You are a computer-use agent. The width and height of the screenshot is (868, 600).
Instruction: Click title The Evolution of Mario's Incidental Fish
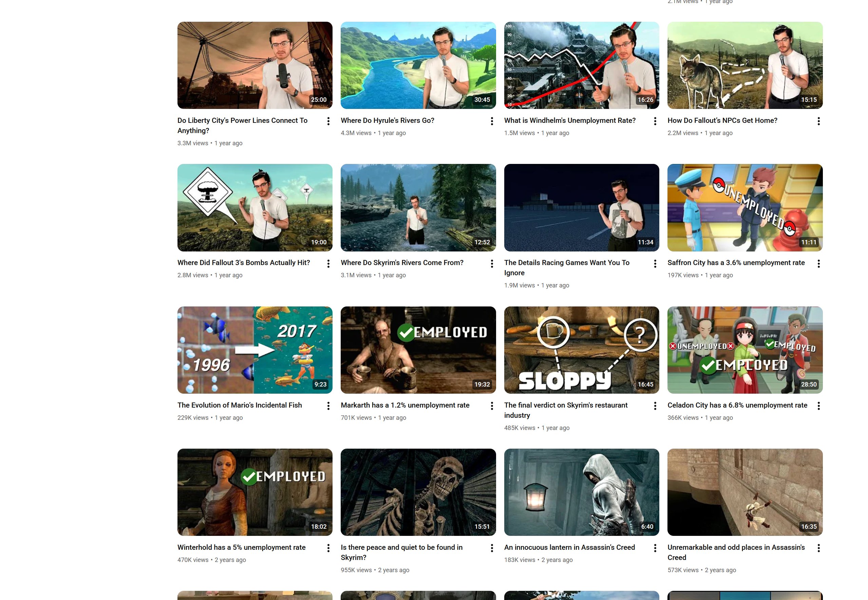(x=240, y=405)
